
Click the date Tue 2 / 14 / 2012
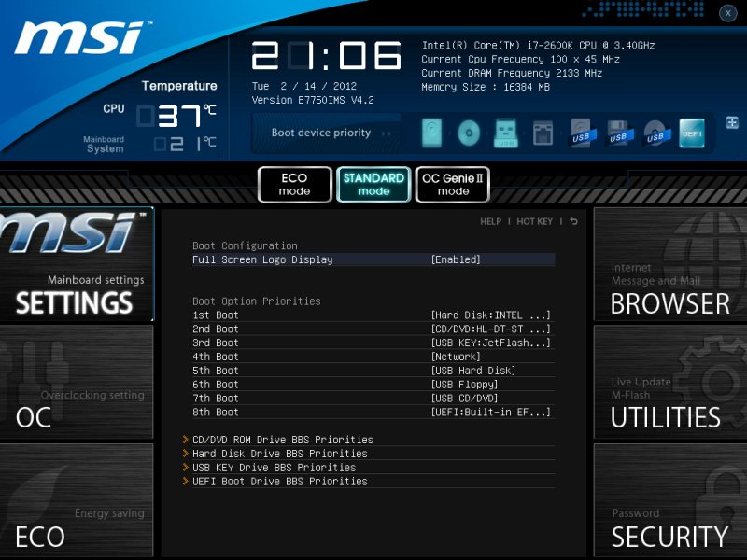[304, 86]
